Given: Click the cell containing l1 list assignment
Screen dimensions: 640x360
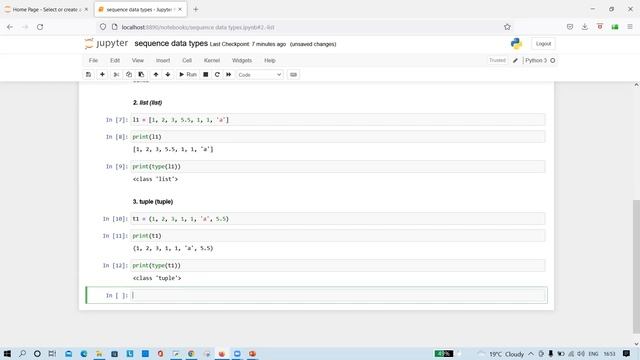Looking at the screenshot, I should click(x=338, y=120).
